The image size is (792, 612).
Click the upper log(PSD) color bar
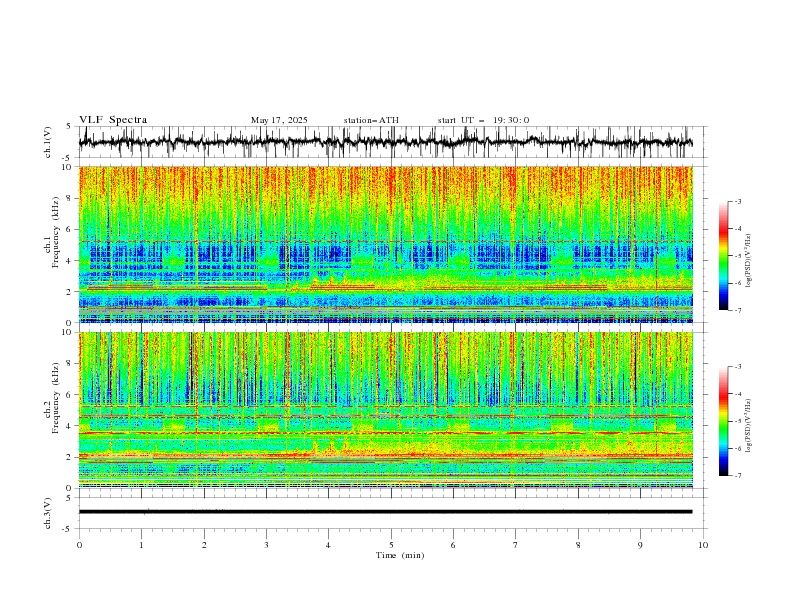(x=723, y=255)
